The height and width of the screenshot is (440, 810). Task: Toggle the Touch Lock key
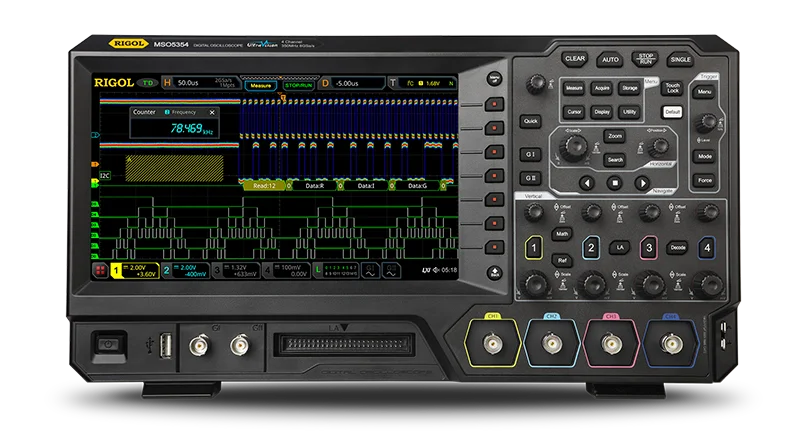coord(672,88)
